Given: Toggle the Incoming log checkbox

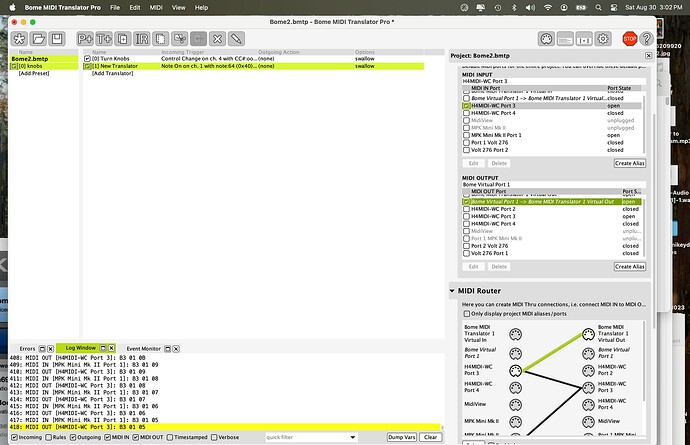Looking at the screenshot, I should 15,437.
